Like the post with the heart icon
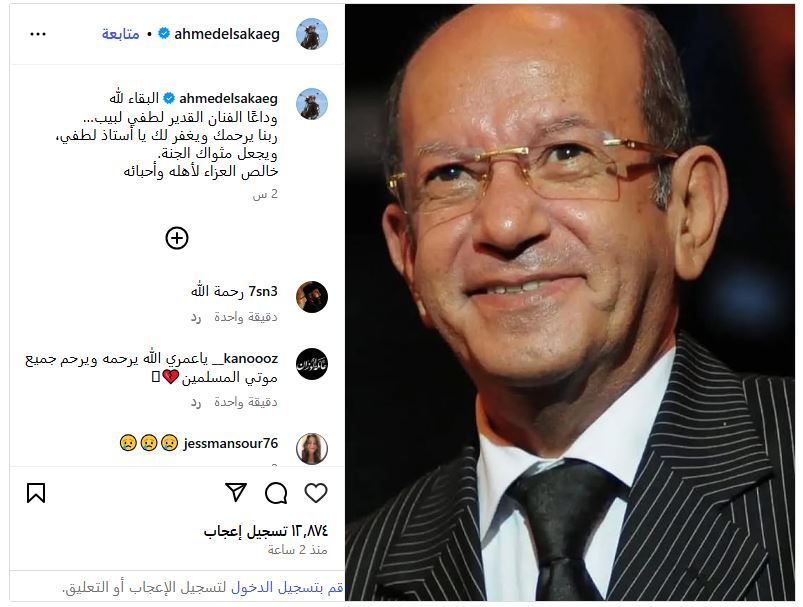803x607 pixels. tap(315, 493)
